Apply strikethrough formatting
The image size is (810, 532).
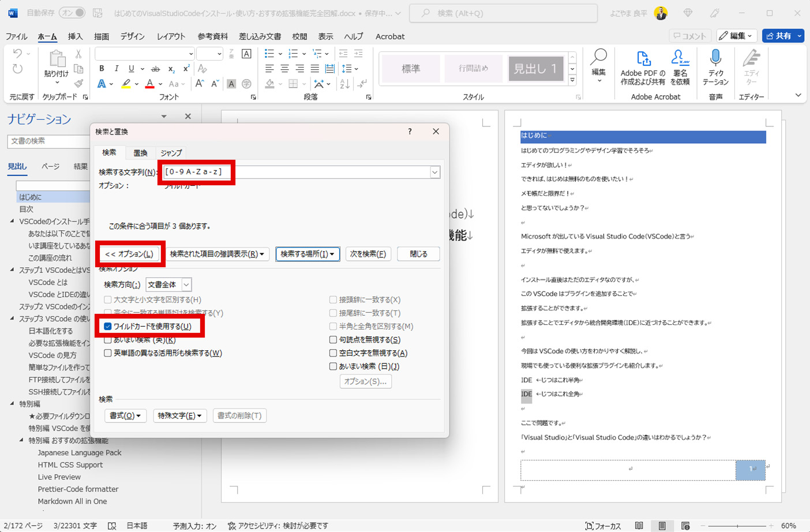click(x=155, y=69)
